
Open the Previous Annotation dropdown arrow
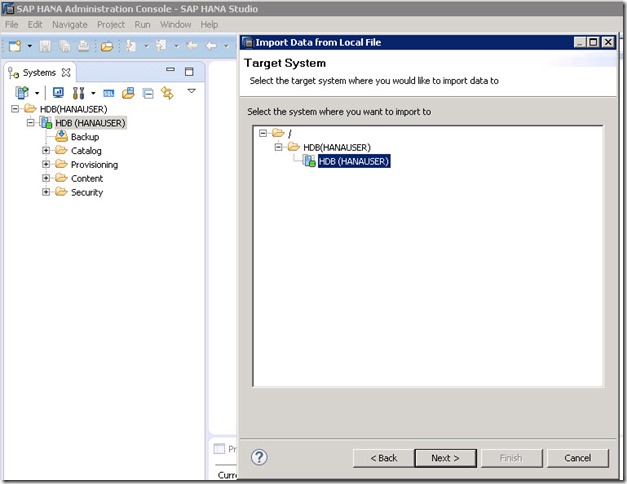[x=176, y=46]
